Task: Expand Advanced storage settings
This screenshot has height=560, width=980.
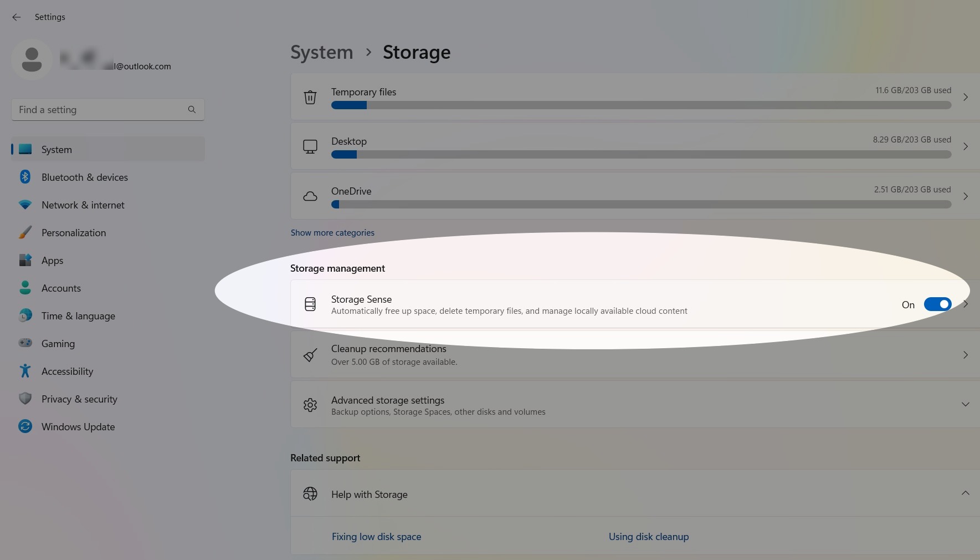Action: pos(966,405)
